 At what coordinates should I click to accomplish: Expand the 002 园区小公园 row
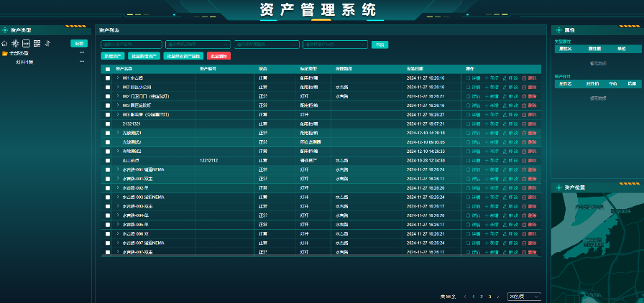[118, 87]
